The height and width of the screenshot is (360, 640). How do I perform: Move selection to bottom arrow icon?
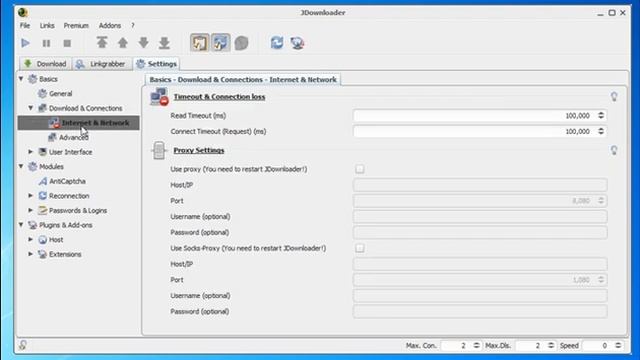coord(164,42)
